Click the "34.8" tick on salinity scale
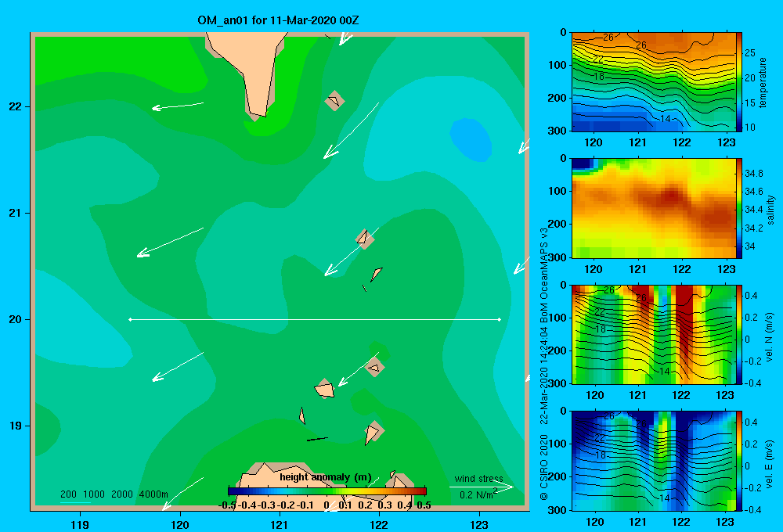 click(753, 173)
